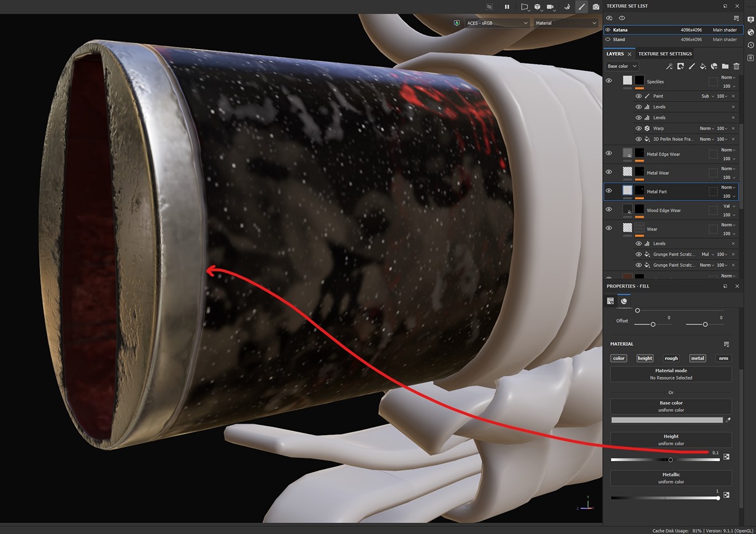
Task: Click the Metallic uniform color button
Action: point(671,478)
